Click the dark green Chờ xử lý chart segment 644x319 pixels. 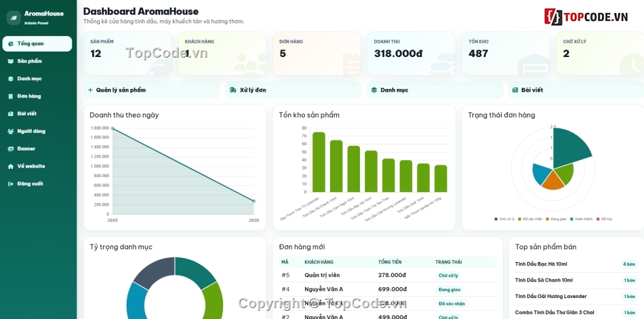(x=569, y=148)
